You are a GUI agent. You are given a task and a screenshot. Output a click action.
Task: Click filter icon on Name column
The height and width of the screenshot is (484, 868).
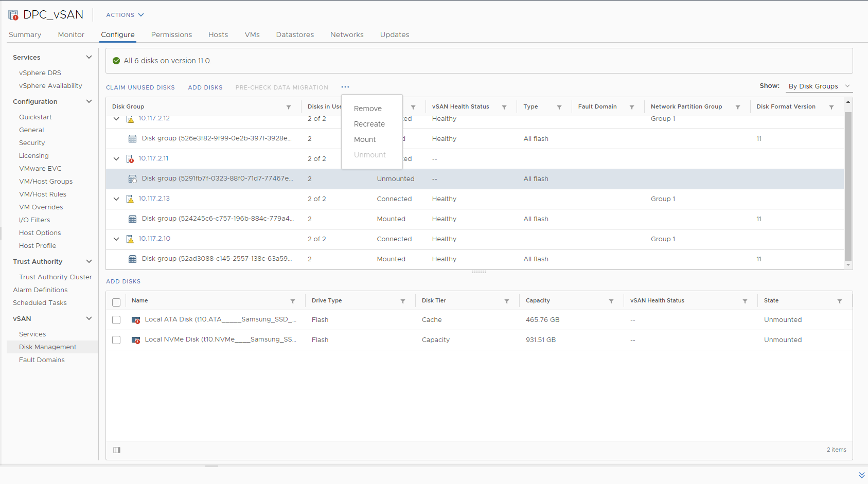pos(293,301)
